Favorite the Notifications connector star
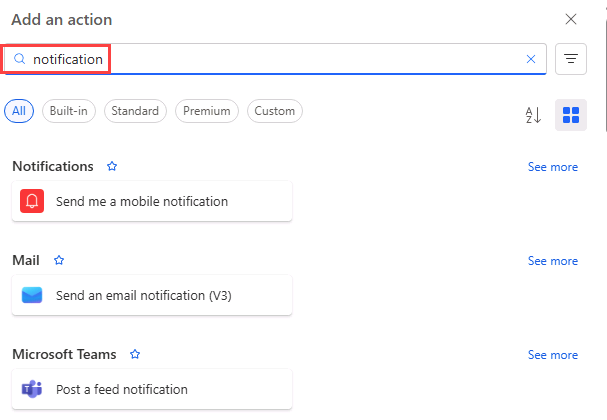Screen dimensions: 607x420 pyautogui.click(x=112, y=167)
